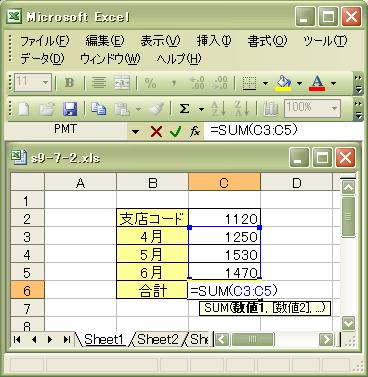The width and height of the screenshot is (368, 377).
Task: Select column A header
Action: 80,183
